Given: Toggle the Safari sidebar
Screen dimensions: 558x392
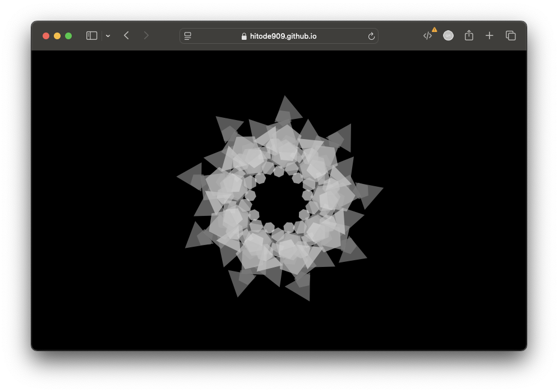Looking at the screenshot, I should (x=91, y=35).
